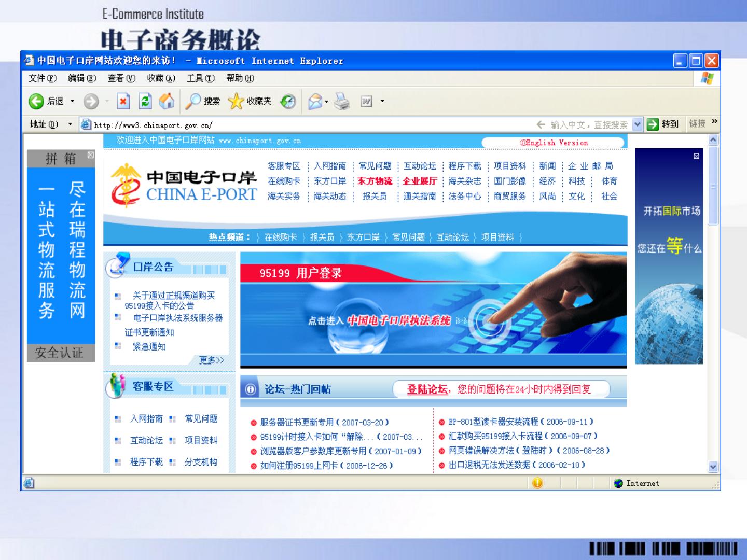Click the Forward arrow icon
The height and width of the screenshot is (560, 747).
pyautogui.click(x=91, y=101)
